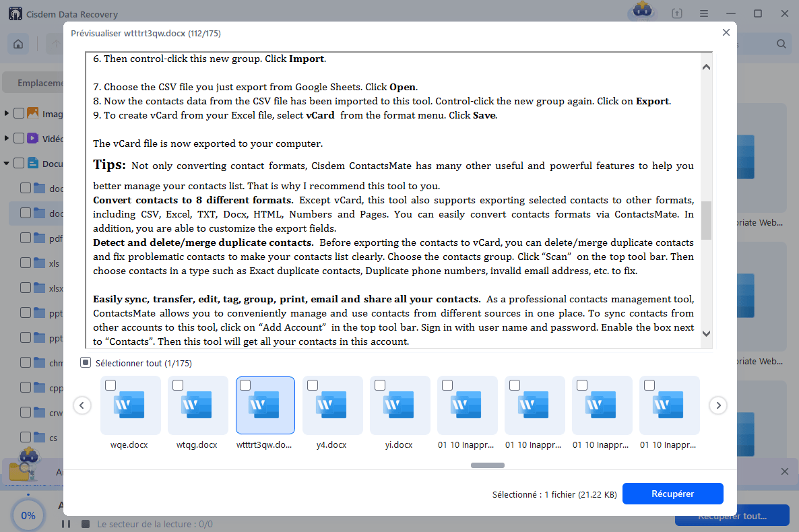Click the Documents category icon in the sidebar
799x532 pixels.
click(x=32, y=163)
